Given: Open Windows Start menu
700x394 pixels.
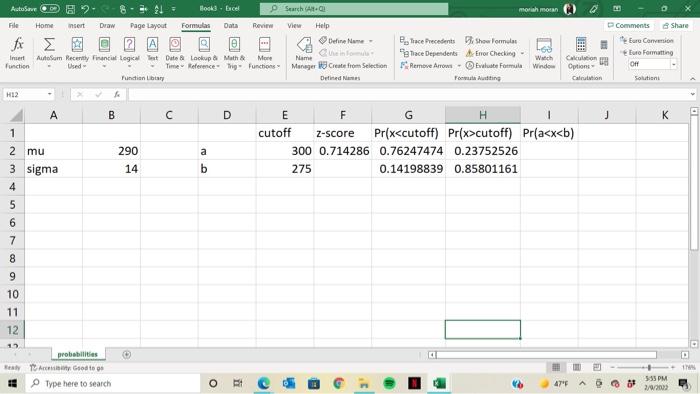Looking at the screenshot, I should [12, 383].
